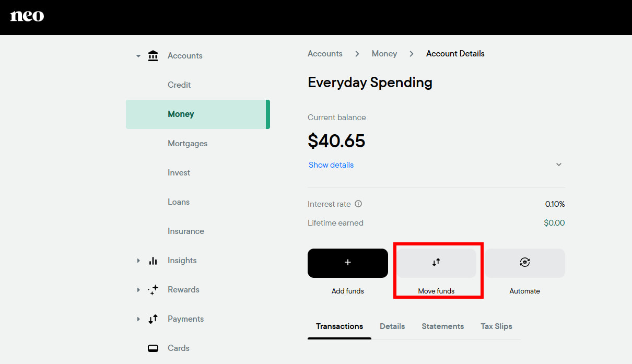This screenshot has width=632, height=364.
Task: Navigate to Money via the breadcrumb
Action: [x=384, y=53]
